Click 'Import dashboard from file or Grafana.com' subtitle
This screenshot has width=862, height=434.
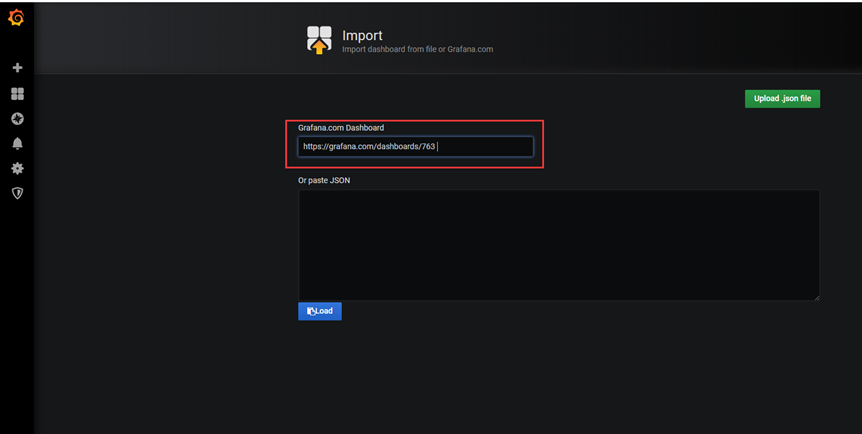(417, 49)
